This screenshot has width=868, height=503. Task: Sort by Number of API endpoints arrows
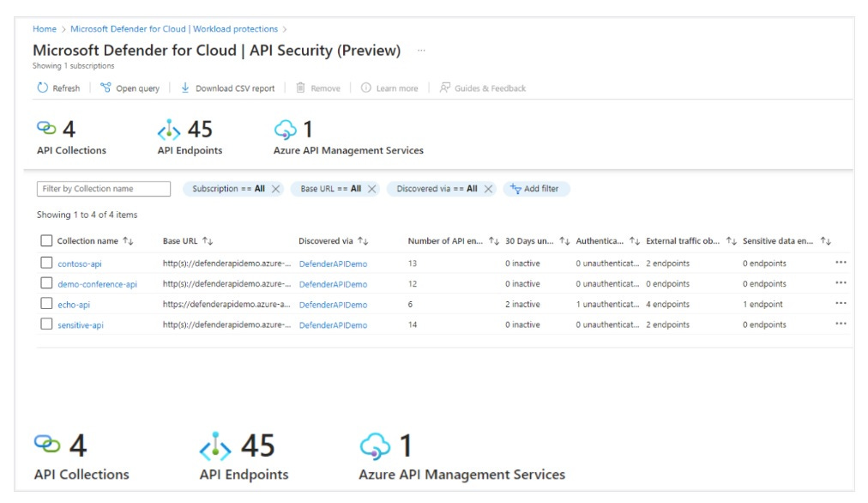tap(494, 241)
